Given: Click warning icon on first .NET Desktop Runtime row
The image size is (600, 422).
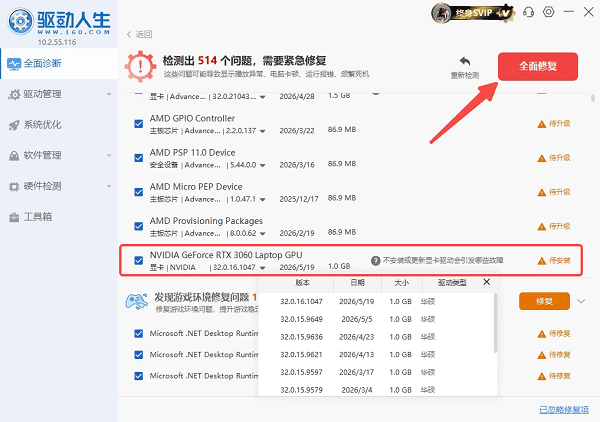Looking at the screenshot, I should tap(541, 334).
